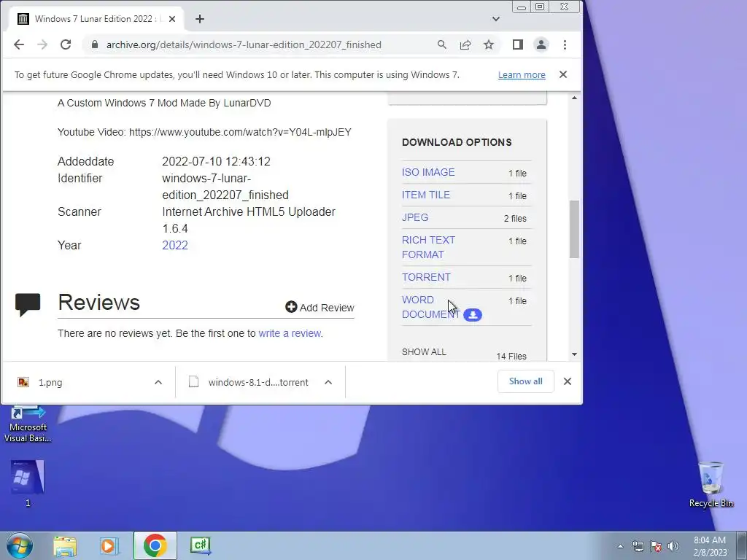The image size is (747, 560).
Task: Open the JPEG download option
Action: [415, 217]
